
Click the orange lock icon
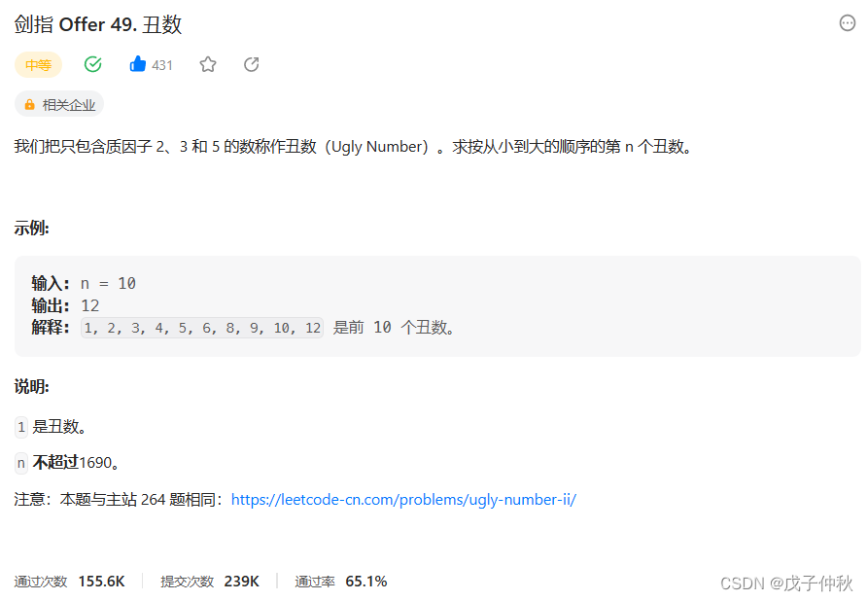30,104
